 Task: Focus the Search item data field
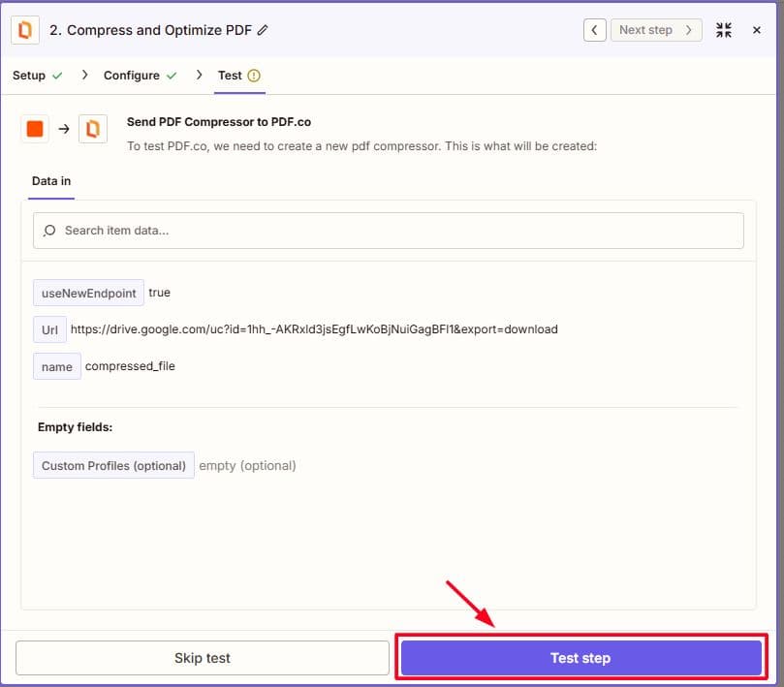tap(397, 231)
